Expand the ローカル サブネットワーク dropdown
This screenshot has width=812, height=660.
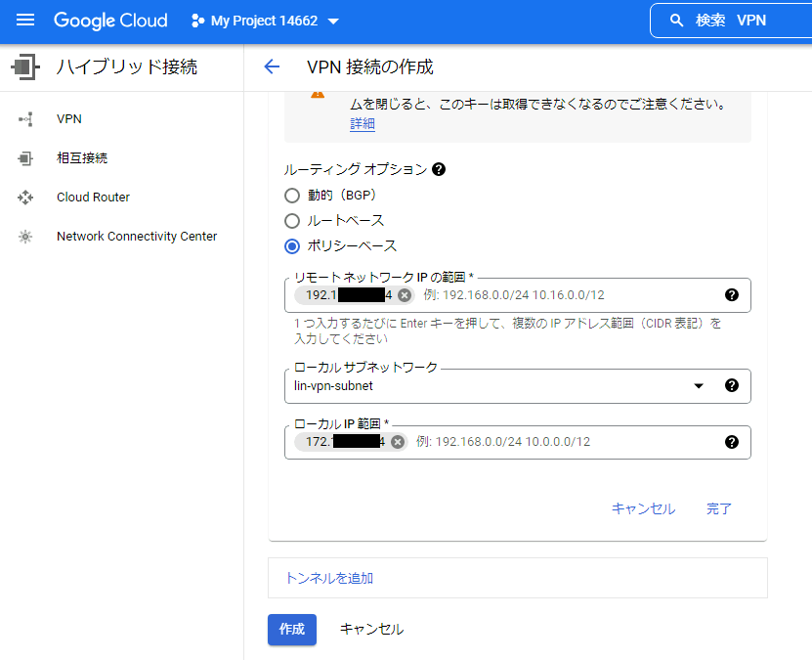[x=699, y=385]
